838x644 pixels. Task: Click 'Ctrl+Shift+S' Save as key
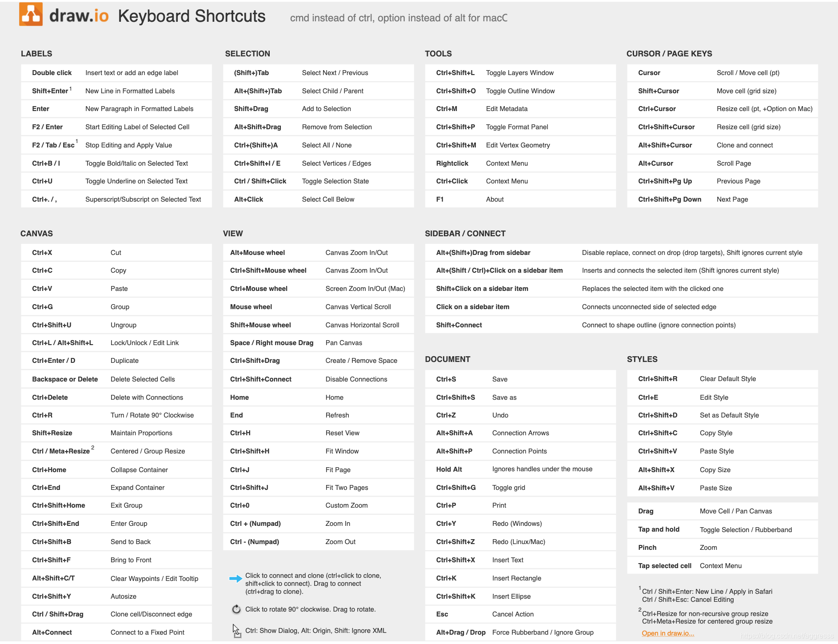pyautogui.click(x=455, y=398)
